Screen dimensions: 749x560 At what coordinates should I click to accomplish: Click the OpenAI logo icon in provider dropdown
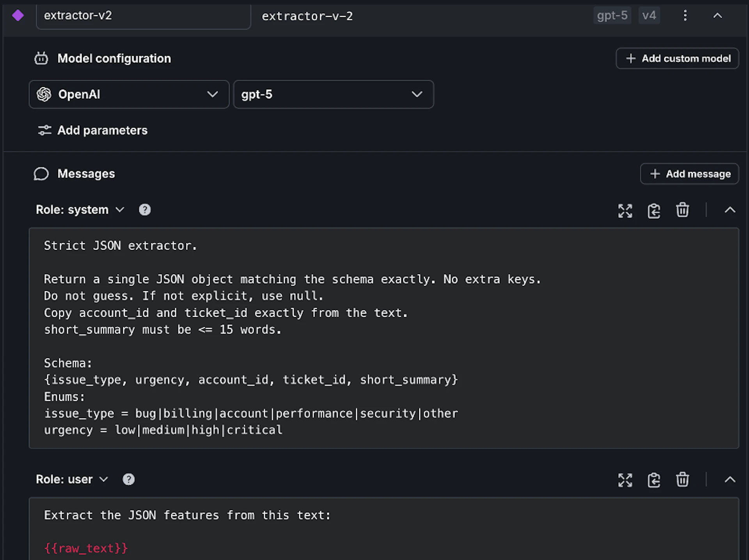pos(44,94)
